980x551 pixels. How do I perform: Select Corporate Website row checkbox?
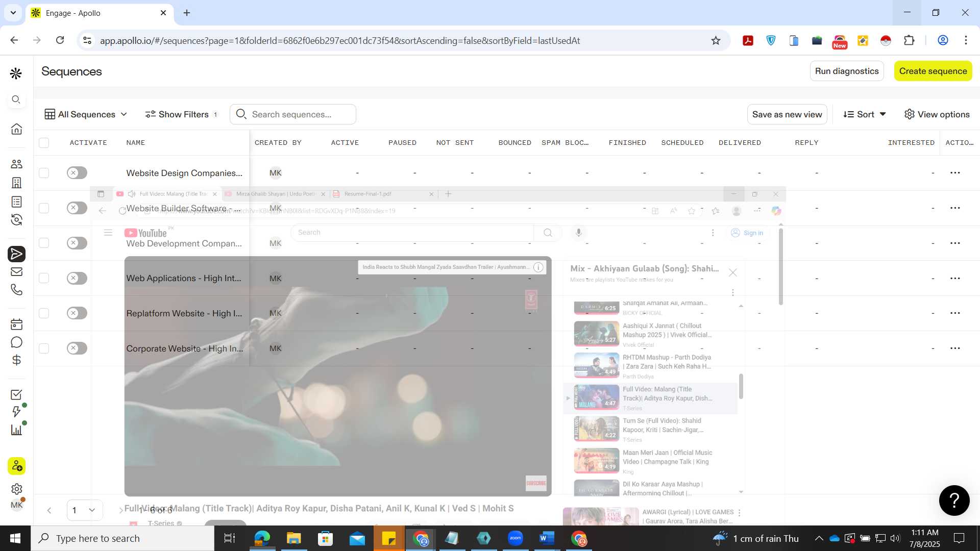(44, 348)
